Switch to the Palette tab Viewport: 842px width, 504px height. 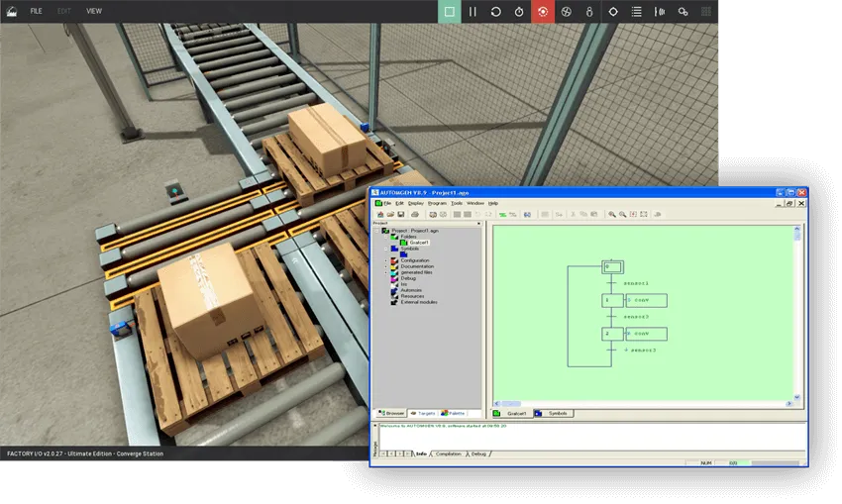click(454, 413)
